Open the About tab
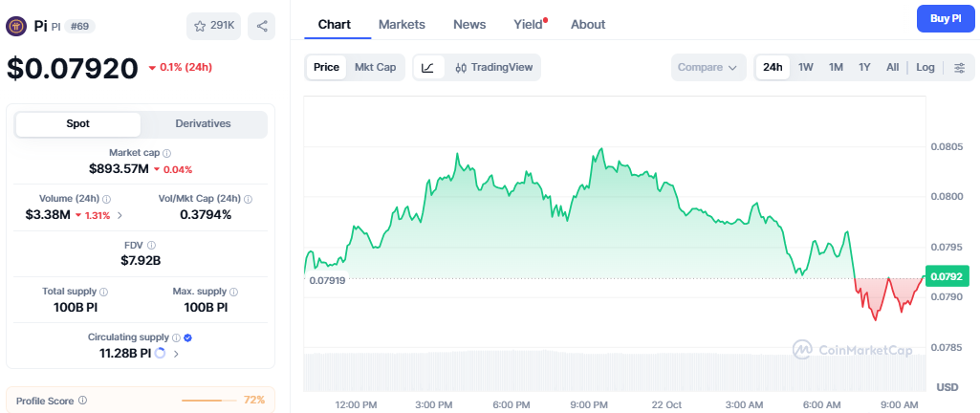Image resolution: width=980 pixels, height=413 pixels. pyautogui.click(x=588, y=24)
